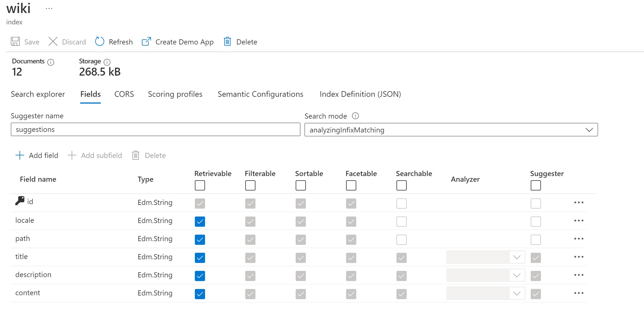This screenshot has height=317, width=644.
Task: Open the Search mode dropdown
Action: [x=451, y=130]
